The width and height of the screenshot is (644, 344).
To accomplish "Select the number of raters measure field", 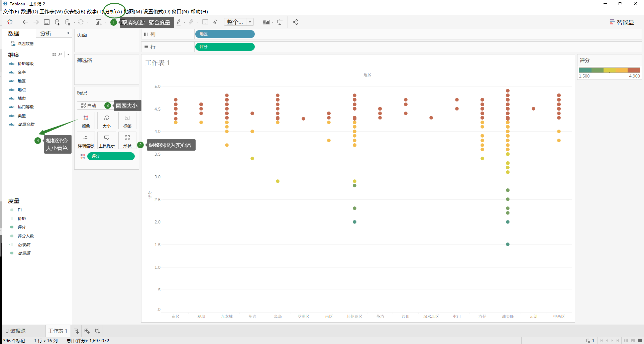I will (26, 236).
